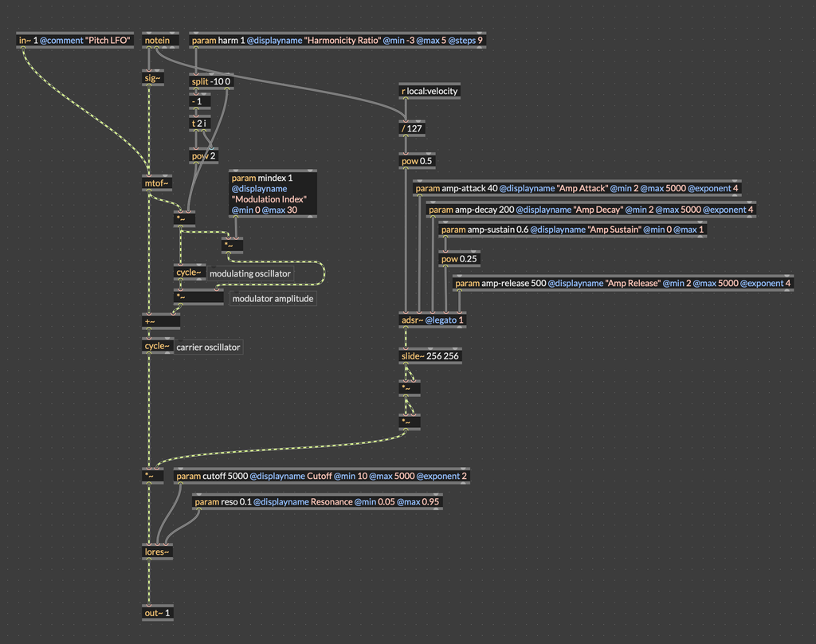Select the pow 2 object
This screenshot has width=816, height=644.
coord(203,156)
